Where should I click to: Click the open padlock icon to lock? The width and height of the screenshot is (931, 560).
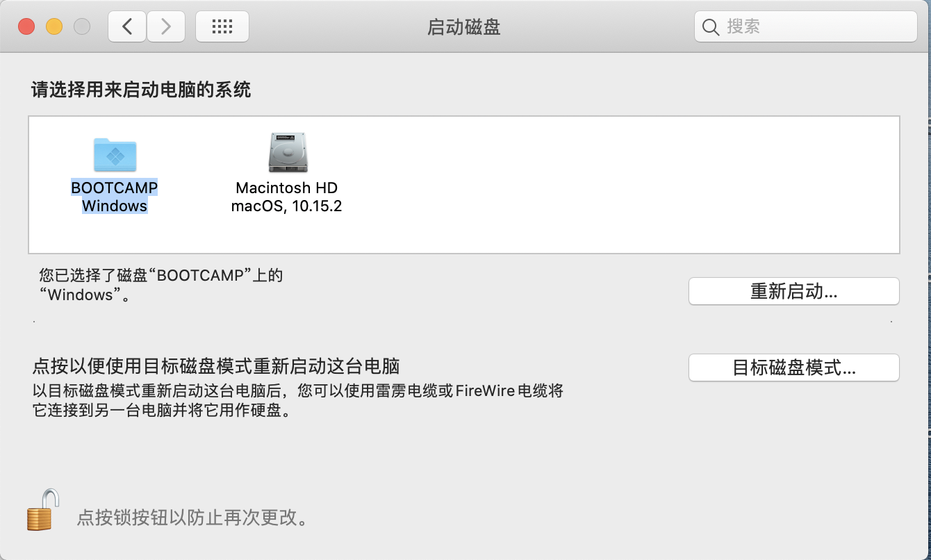click(42, 510)
